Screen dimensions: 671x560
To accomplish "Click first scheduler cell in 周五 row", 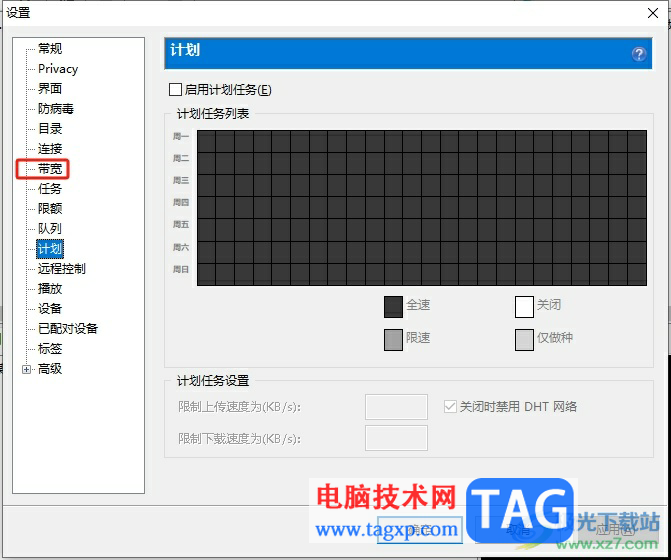I will coord(206,230).
